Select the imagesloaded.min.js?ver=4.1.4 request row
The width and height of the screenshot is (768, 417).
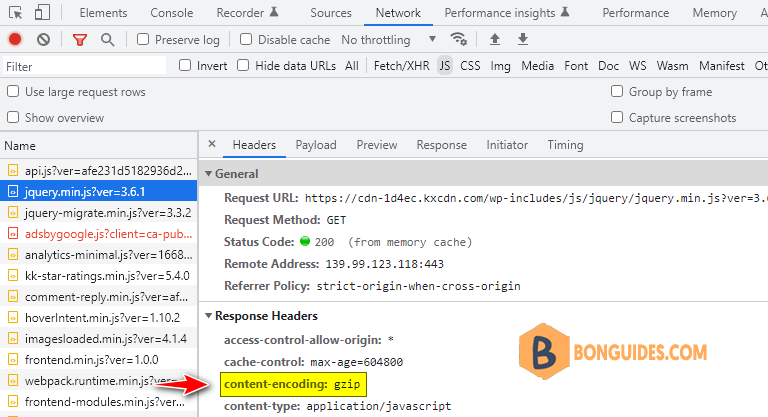pos(98,339)
